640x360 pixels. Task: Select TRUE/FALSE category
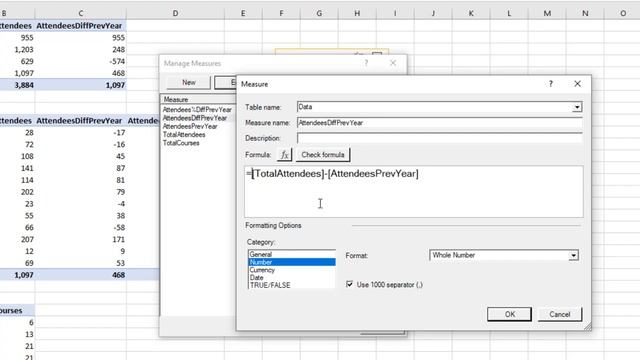291,285
